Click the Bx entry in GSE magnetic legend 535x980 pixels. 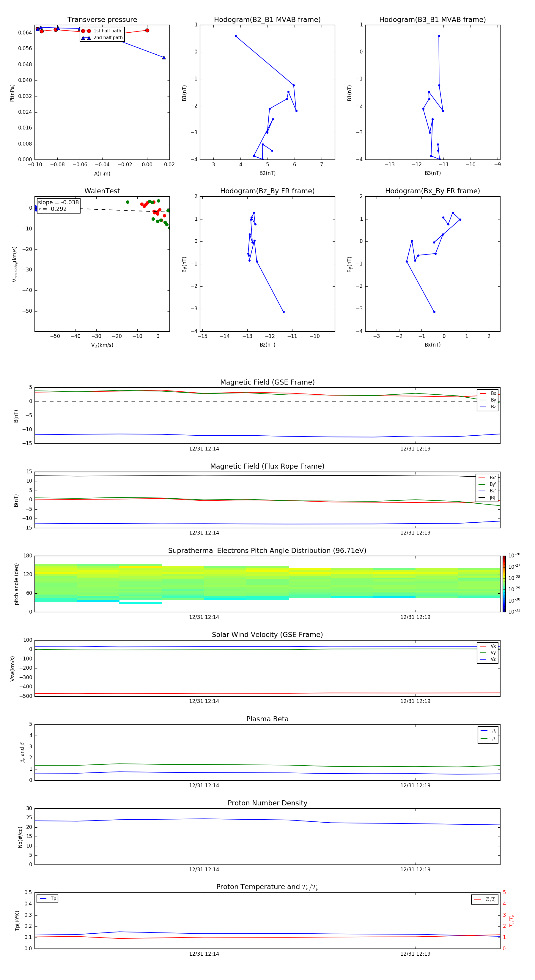click(488, 393)
